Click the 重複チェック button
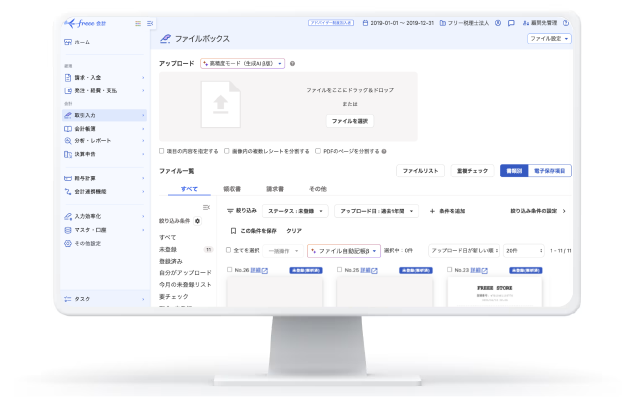The image size is (631, 397). 472,171
